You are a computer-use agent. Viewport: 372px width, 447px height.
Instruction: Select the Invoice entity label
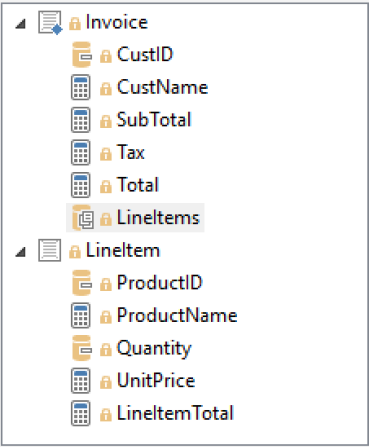(x=117, y=23)
